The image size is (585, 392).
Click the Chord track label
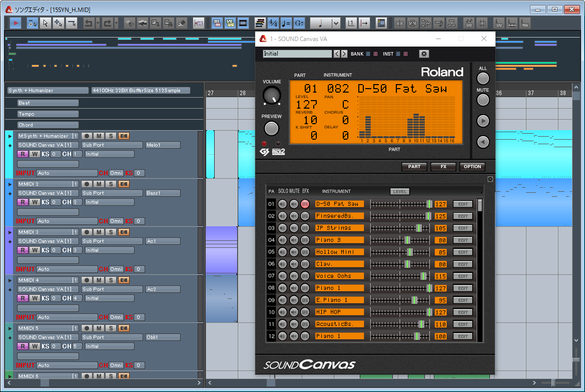[48, 125]
